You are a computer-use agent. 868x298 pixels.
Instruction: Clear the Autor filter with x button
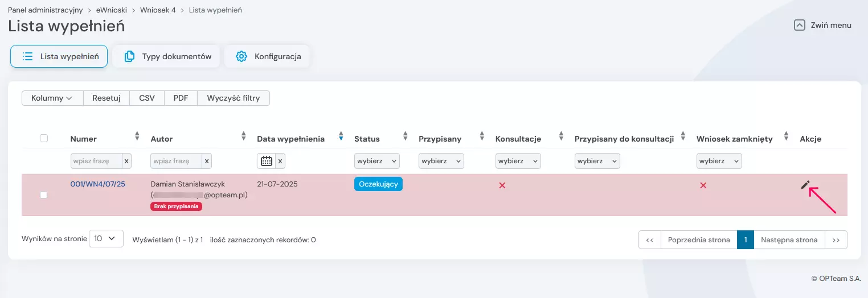click(x=207, y=161)
